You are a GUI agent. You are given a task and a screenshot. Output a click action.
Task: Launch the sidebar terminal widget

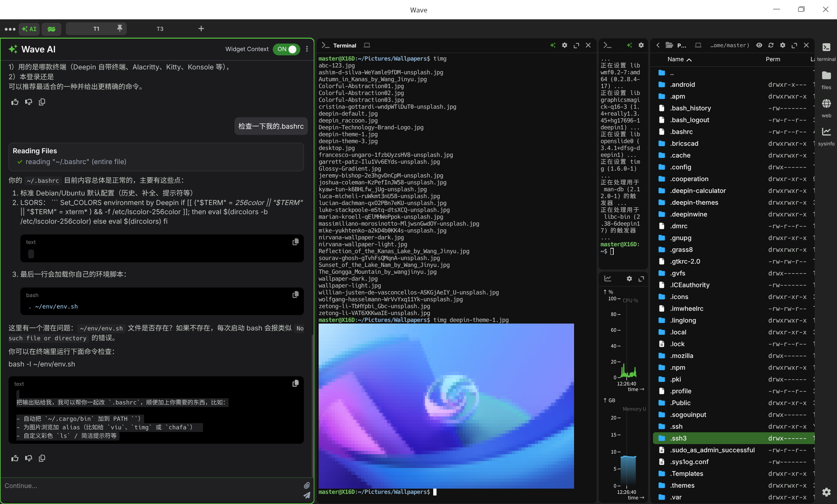pos(826,52)
